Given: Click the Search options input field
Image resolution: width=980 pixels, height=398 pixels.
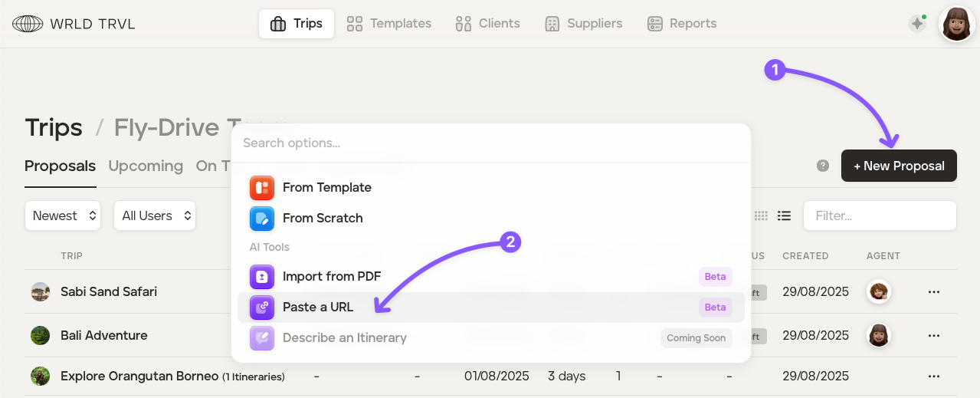Looking at the screenshot, I should point(490,143).
